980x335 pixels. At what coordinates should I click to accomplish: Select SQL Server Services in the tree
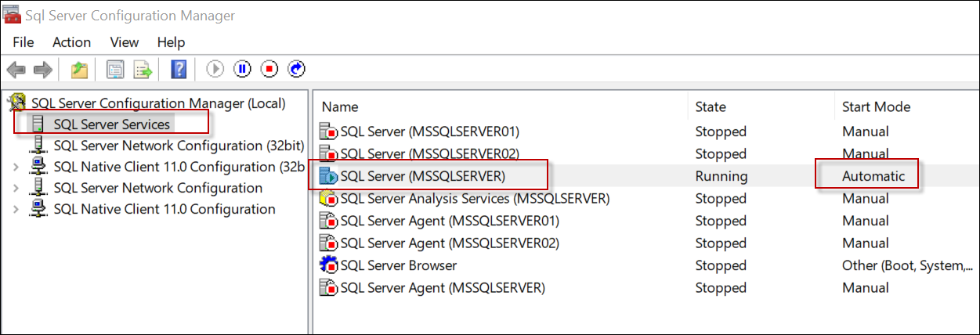pos(111,124)
